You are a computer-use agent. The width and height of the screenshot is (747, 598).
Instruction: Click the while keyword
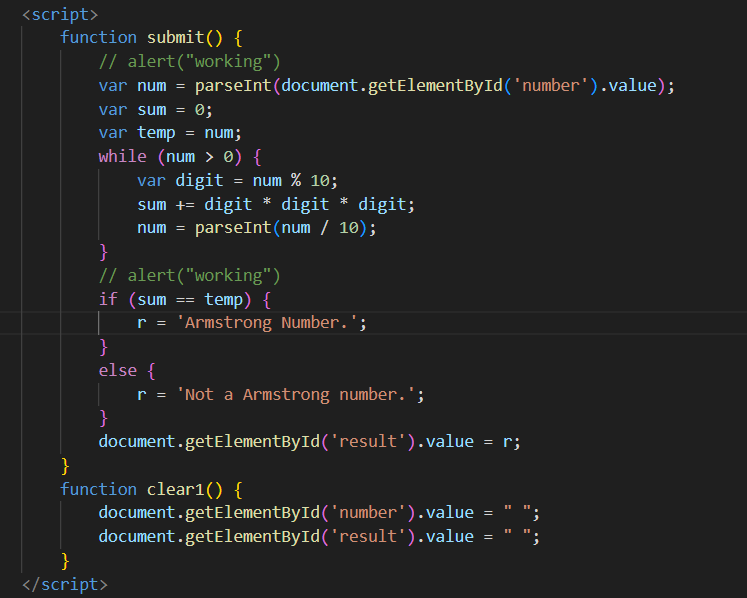click(x=121, y=157)
